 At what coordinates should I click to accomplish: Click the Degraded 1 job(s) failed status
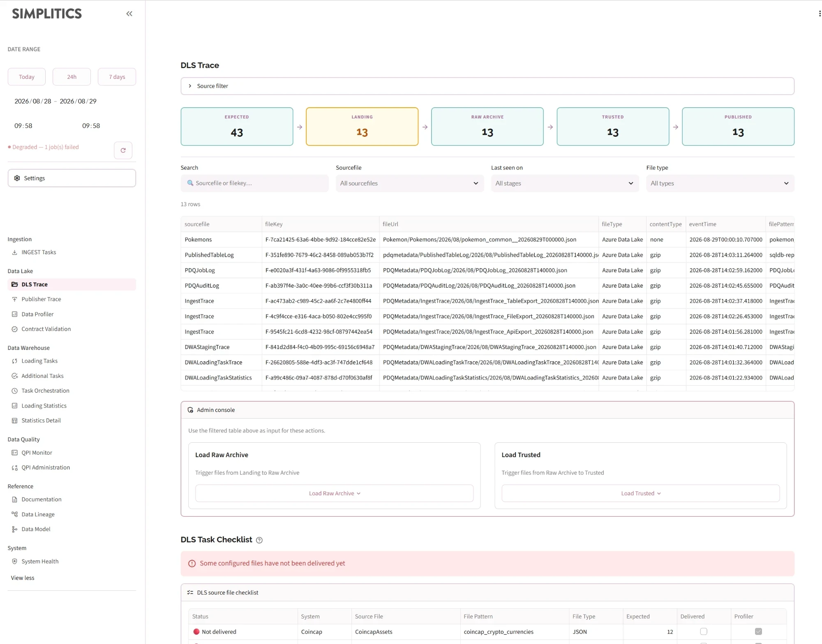44,147
